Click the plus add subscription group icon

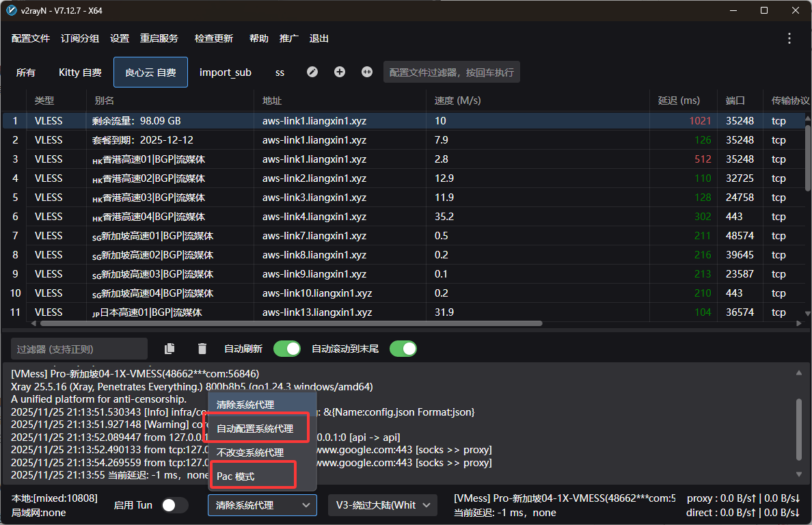click(340, 72)
